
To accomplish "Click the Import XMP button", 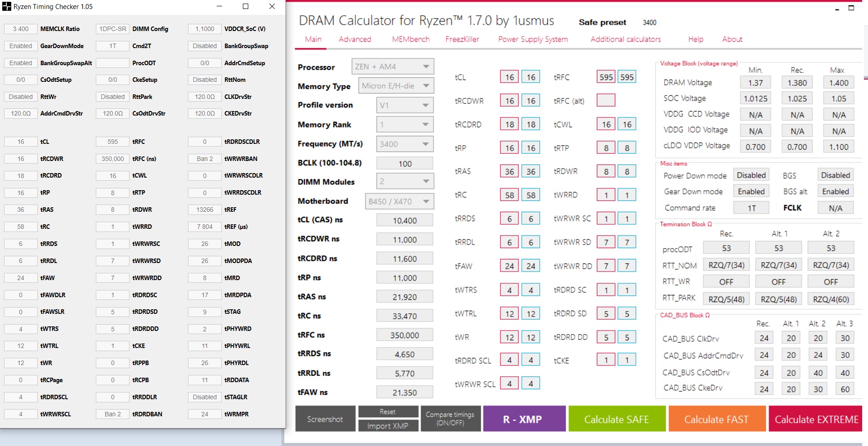I will (x=388, y=426).
